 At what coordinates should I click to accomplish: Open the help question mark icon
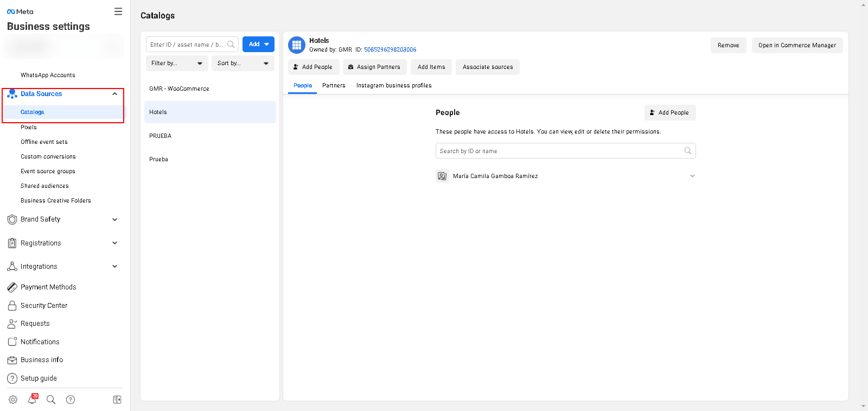(71, 400)
